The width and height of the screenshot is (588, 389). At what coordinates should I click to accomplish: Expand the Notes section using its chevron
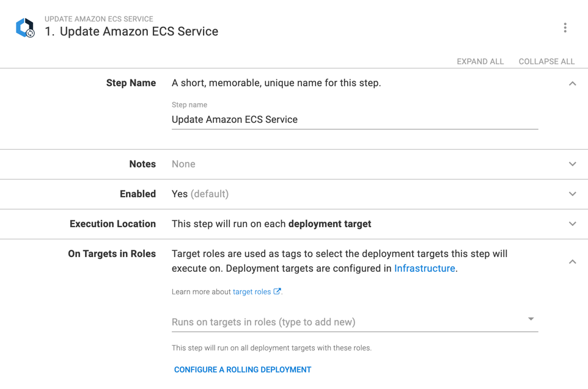tap(572, 164)
